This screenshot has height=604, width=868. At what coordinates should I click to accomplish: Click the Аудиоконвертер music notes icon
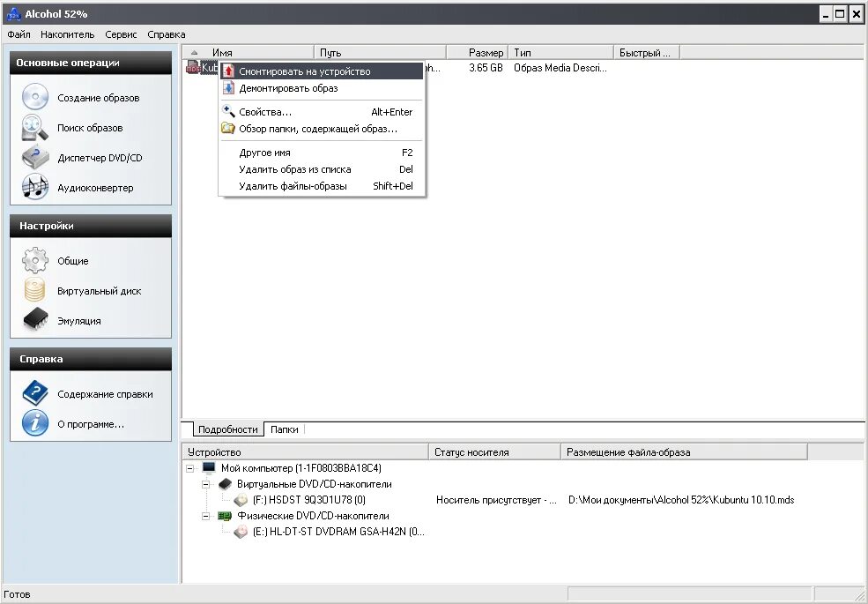click(35, 187)
